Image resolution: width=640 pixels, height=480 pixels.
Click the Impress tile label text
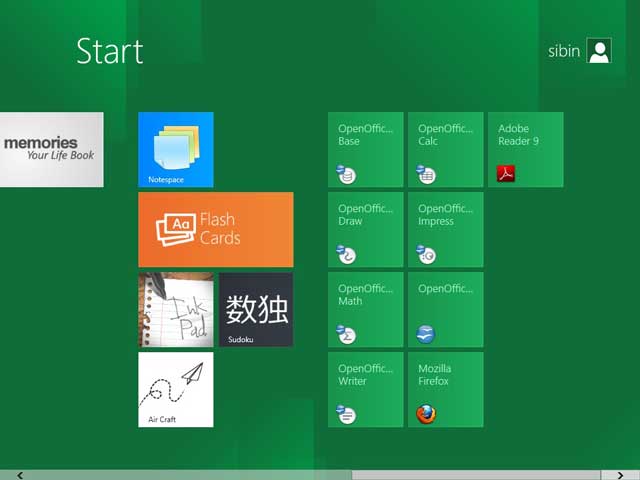(x=436, y=222)
